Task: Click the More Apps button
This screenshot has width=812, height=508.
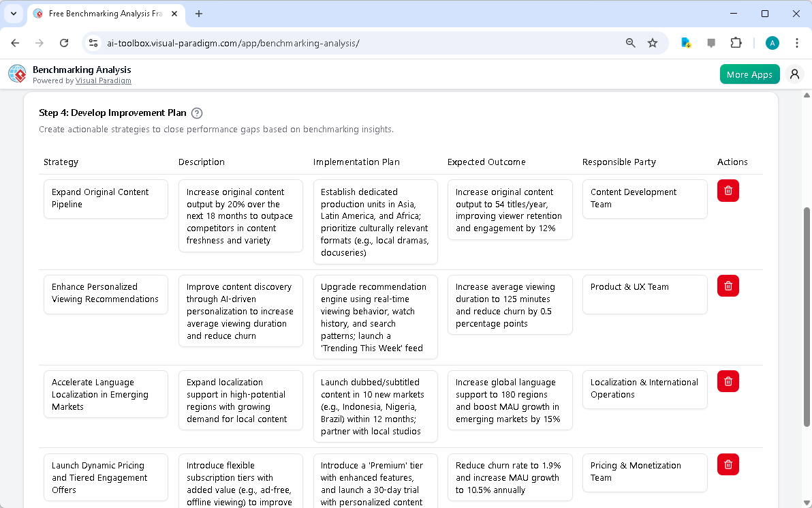Action: point(749,74)
